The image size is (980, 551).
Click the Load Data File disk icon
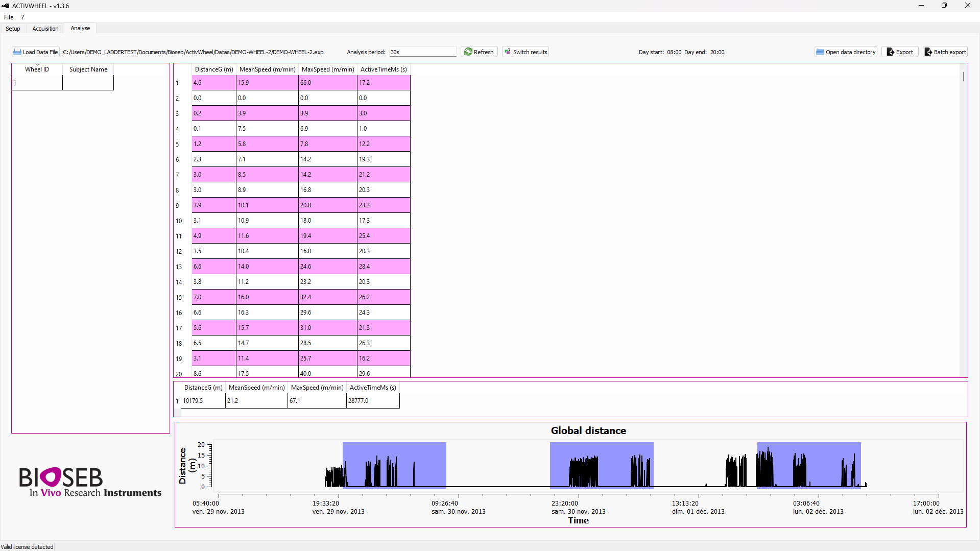[17, 52]
